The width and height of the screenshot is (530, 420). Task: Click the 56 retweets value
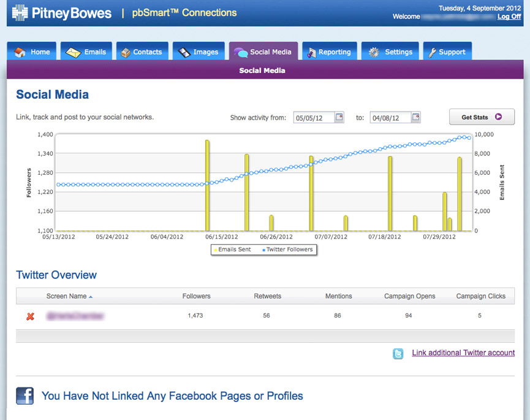tap(267, 316)
